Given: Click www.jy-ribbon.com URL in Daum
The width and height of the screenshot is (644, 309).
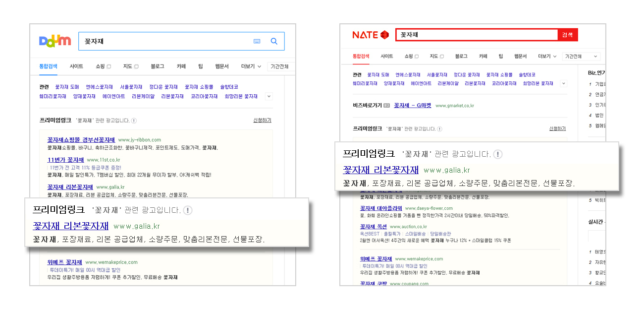Looking at the screenshot, I should [140, 140].
